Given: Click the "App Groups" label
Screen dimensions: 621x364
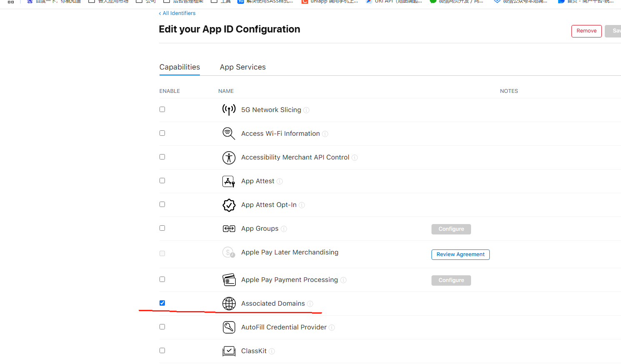Looking at the screenshot, I should pyautogui.click(x=260, y=229).
